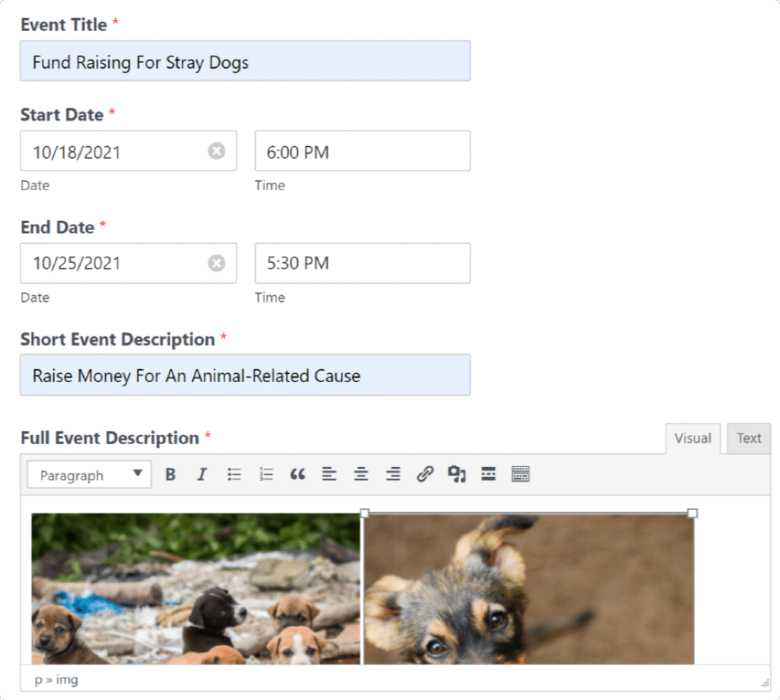Toggle italic formatting in the editor
Viewport: 780px width, 700px height.
[201, 474]
